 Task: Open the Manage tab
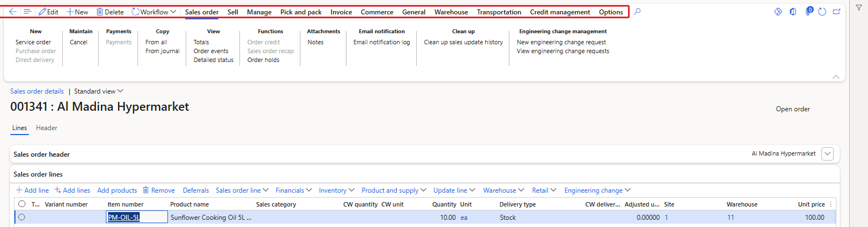259,12
